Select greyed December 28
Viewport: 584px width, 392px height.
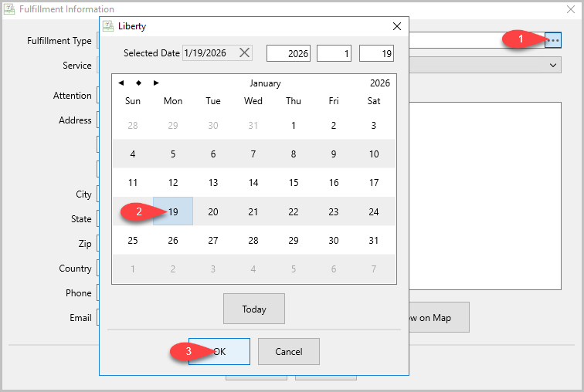[x=133, y=125]
